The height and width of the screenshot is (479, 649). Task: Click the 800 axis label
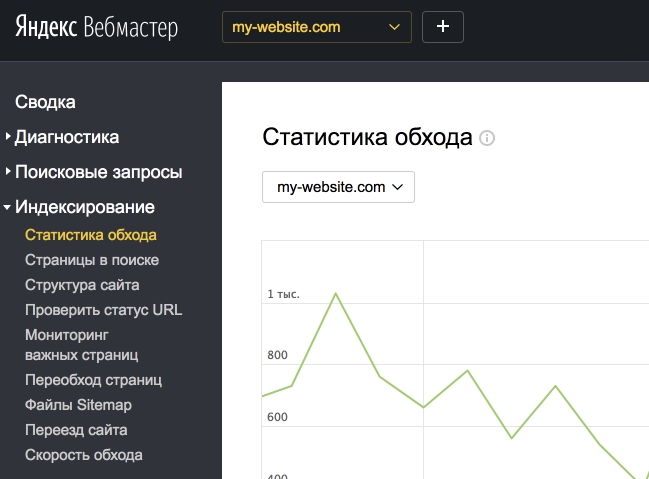pyautogui.click(x=277, y=355)
